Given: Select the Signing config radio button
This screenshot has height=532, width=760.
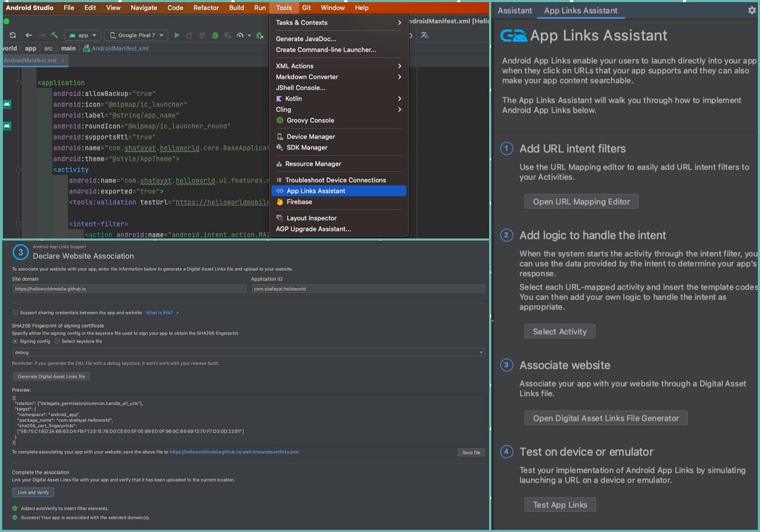Looking at the screenshot, I should click(x=15, y=341).
